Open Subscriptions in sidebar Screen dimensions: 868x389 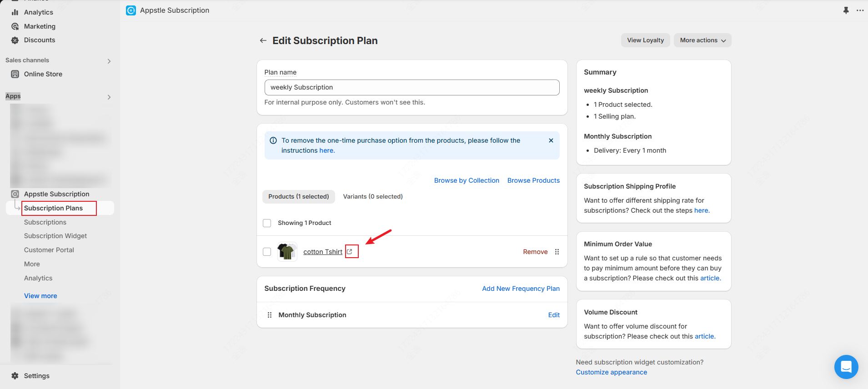click(45, 222)
